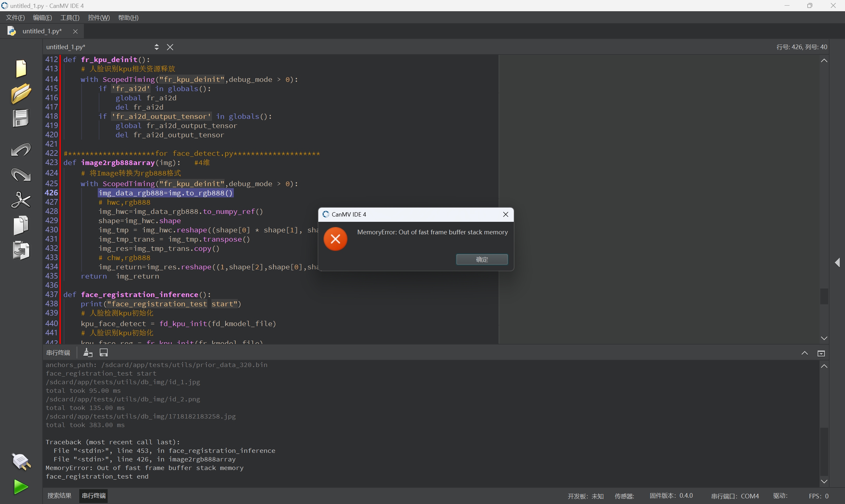Click the red error icon in dialog
The image size is (845, 504).
point(335,239)
